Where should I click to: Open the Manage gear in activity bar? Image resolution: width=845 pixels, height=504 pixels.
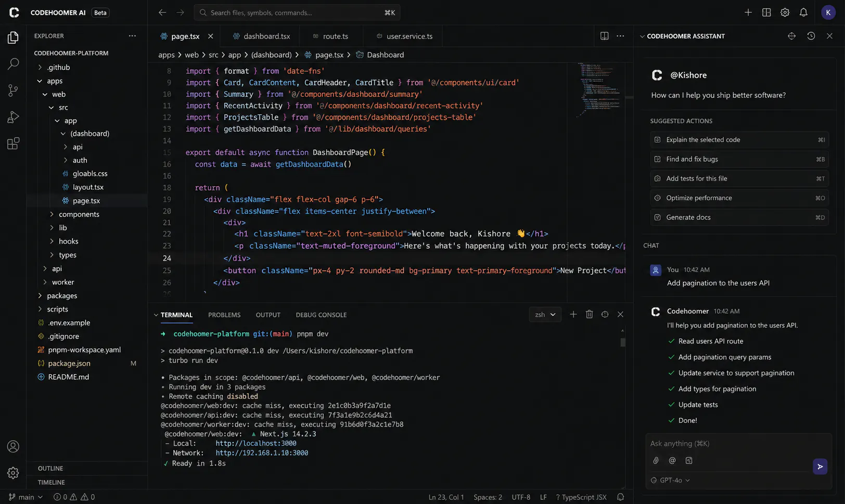13,473
